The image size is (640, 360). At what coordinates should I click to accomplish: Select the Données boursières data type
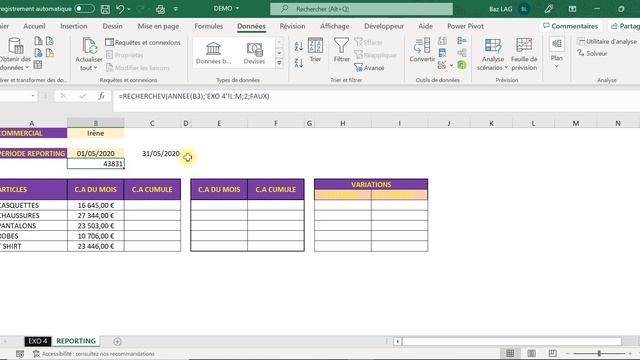tap(213, 53)
